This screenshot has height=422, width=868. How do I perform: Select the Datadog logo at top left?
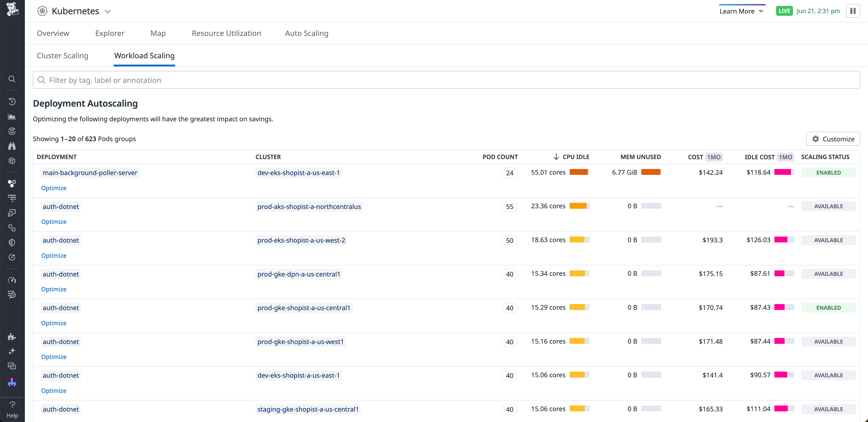pyautogui.click(x=12, y=10)
